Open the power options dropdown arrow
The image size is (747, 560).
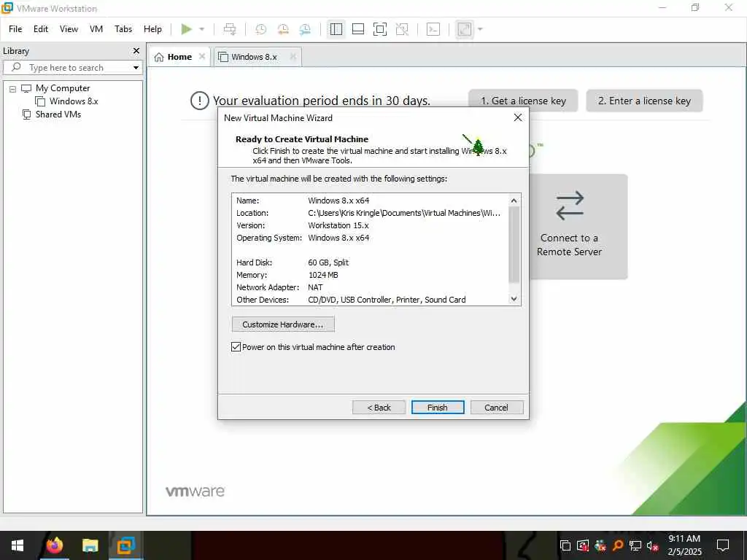[202, 29]
